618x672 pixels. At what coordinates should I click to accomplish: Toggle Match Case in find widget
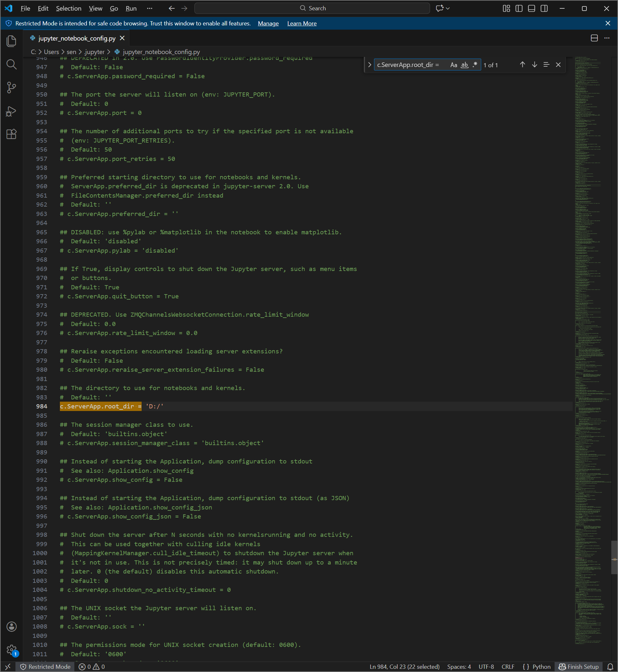tap(454, 65)
